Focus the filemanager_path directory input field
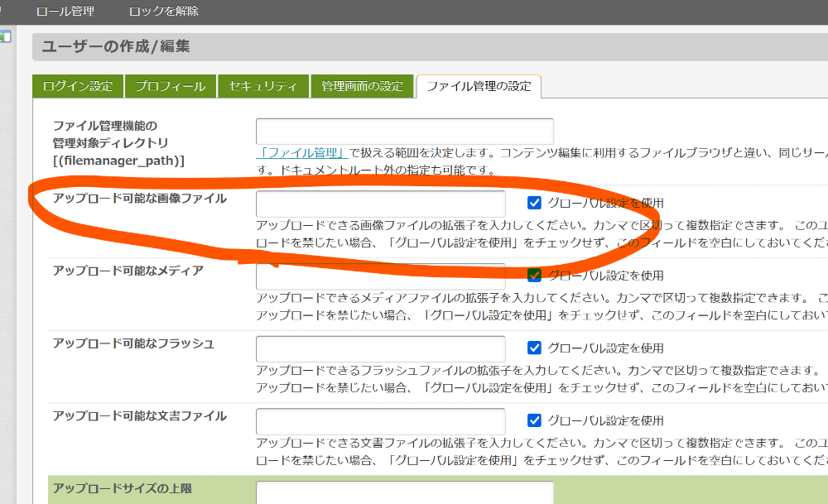The width and height of the screenshot is (828, 504). (404, 132)
